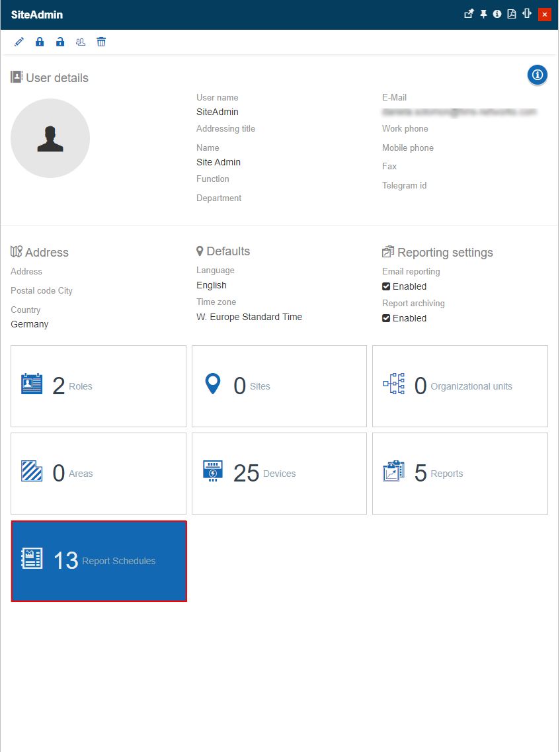Toggle Report archiving Enabled checkbox

point(386,318)
